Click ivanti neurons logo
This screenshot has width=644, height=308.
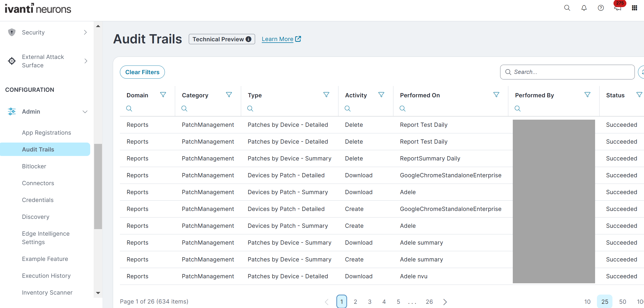click(x=38, y=8)
